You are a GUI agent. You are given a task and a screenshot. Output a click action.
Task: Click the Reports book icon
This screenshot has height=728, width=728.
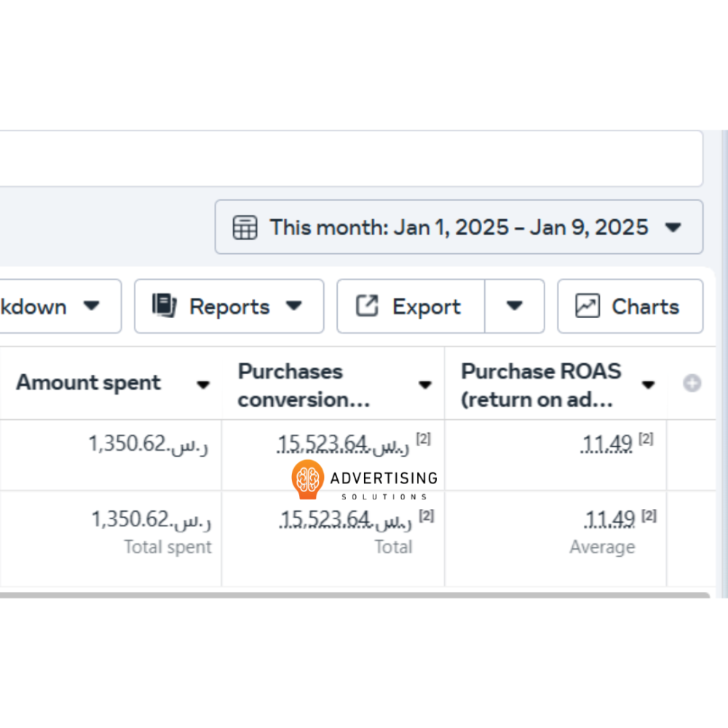pos(164,306)
